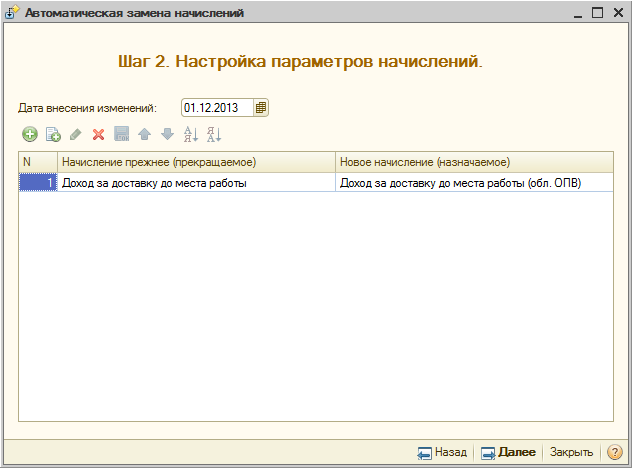Sort the table descending
The height and width of the screenshot is (468, 632).
coord(213,134)
